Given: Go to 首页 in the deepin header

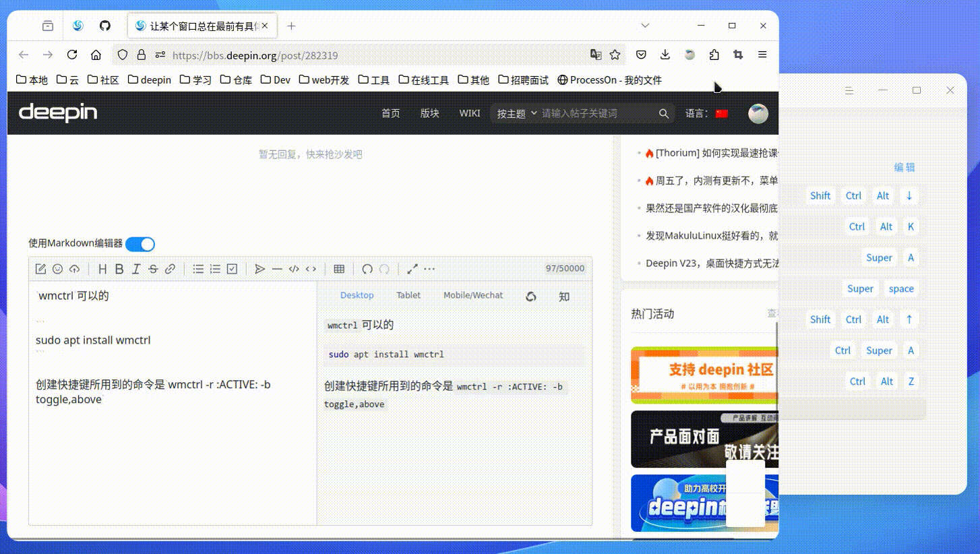Looking at the screenshot, I should pyautogui.click(x=391, y=113).
